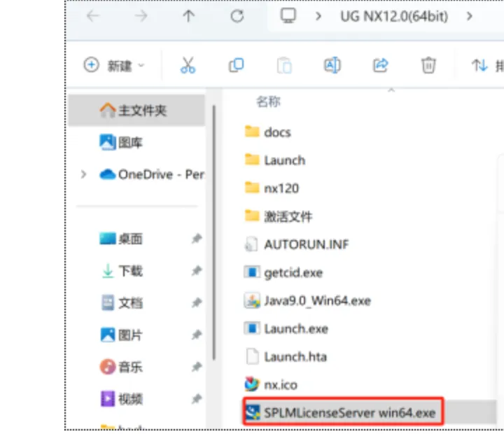Expand chevron after UG NX12.0(64bit) breadcrumb
504x434 pixels.
[x=469, y=16]
